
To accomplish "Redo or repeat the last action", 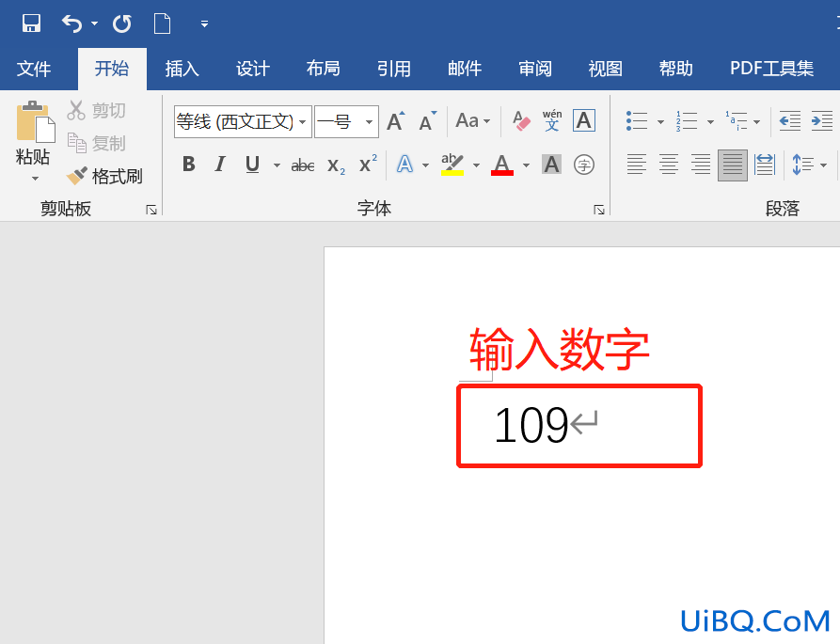I will [x=122, y=23].
